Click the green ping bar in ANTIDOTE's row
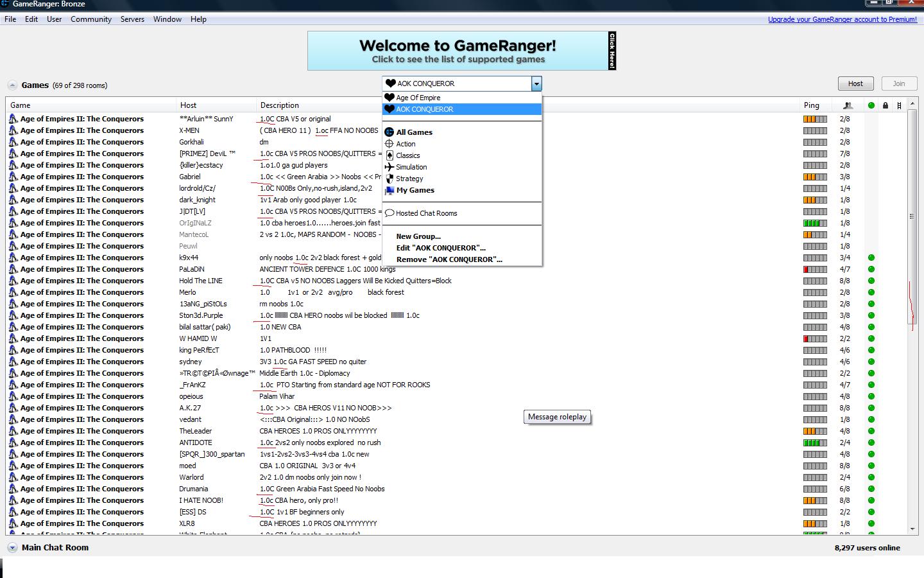The image size is (924, 578). 815,442
